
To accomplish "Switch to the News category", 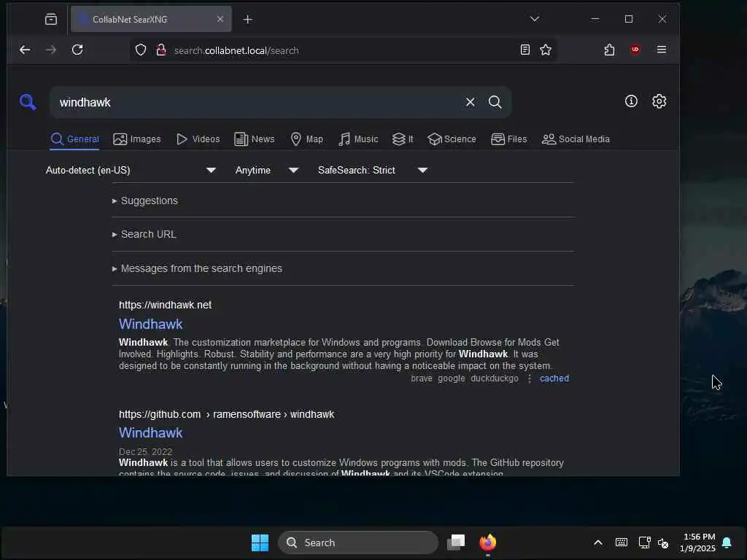I will point(255,139).
